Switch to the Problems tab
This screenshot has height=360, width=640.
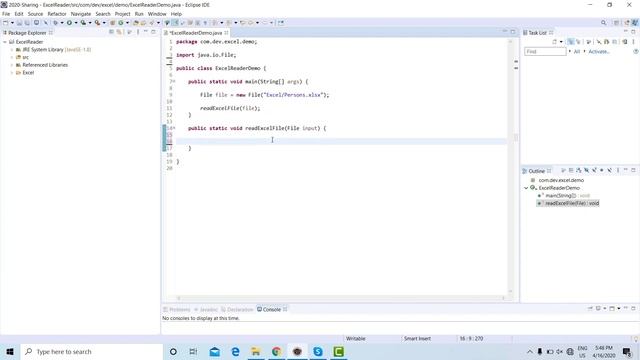(x=177, y=309)
